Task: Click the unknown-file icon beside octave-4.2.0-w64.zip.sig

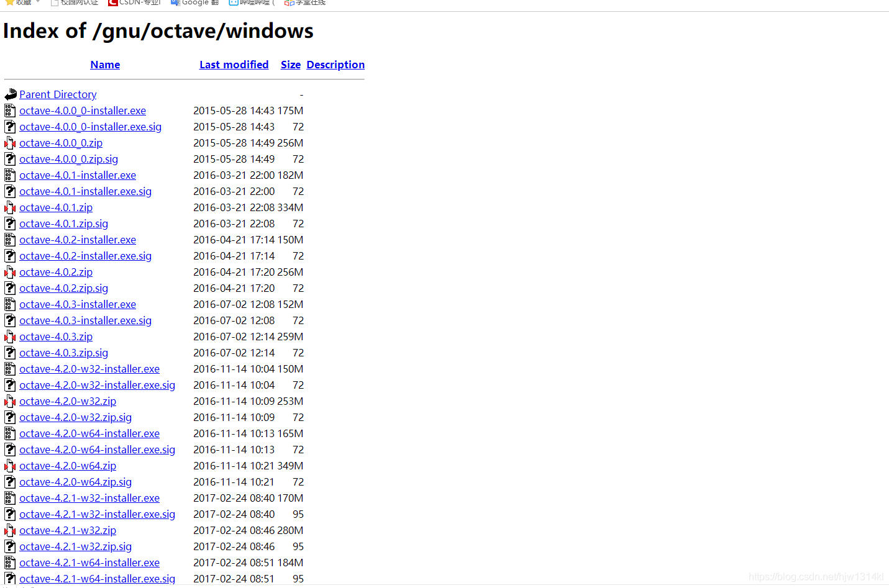Action: pos(10,482)
